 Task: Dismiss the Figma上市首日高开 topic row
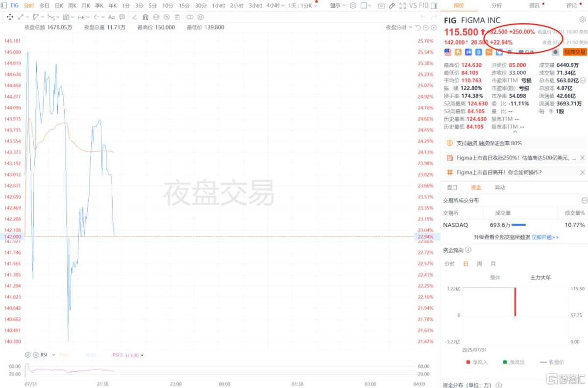[x=583, y=172]
